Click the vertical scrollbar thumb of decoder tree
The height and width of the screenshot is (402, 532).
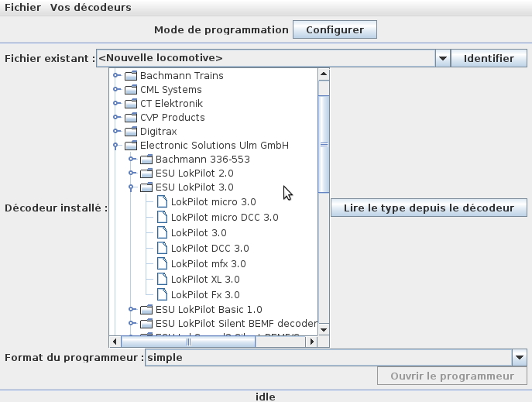point(324,145)
